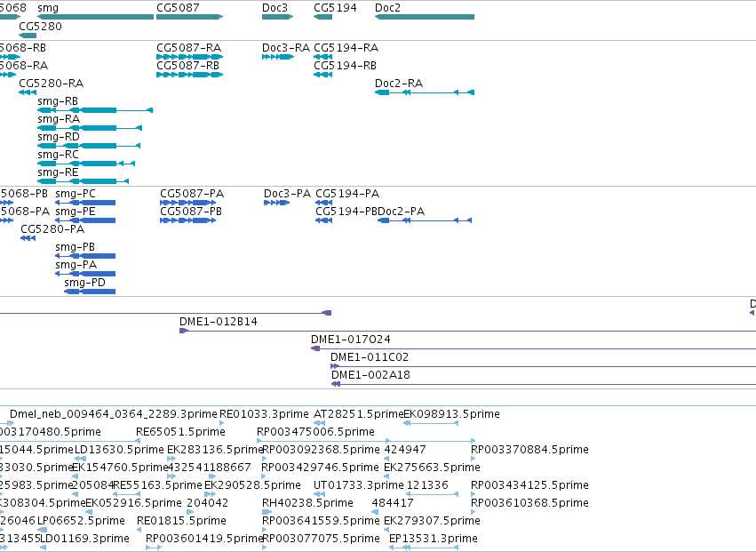The height and width of the screenshot is (552, 756).
Task: Select the RP003092368.5prime EST label
Action: point(321,449)
